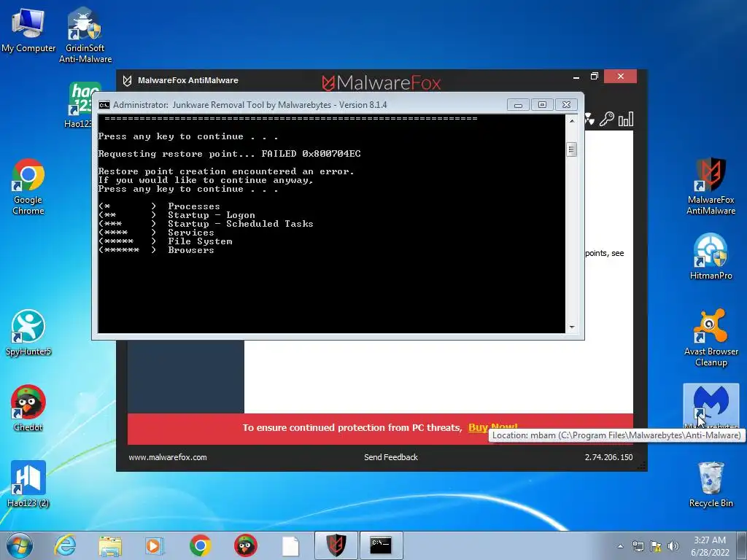
Task: Open Chedot browser desktop shortcut
Action: click(x=28, y=408)
